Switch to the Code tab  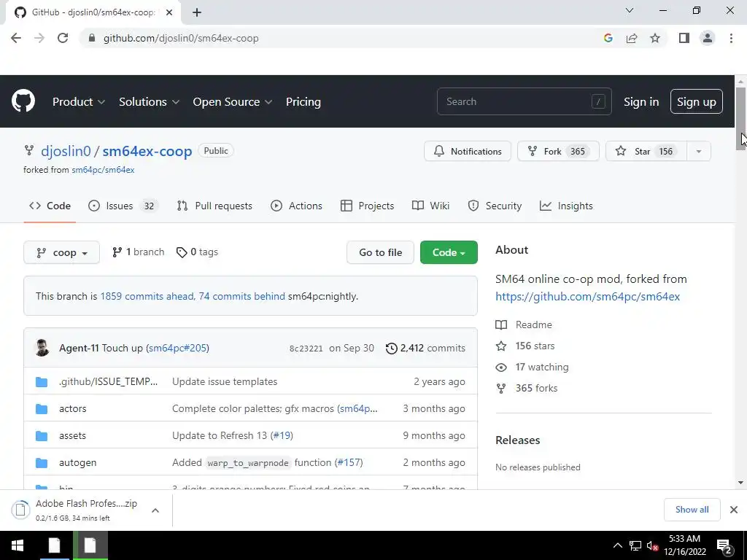click(x=50, y=206)
